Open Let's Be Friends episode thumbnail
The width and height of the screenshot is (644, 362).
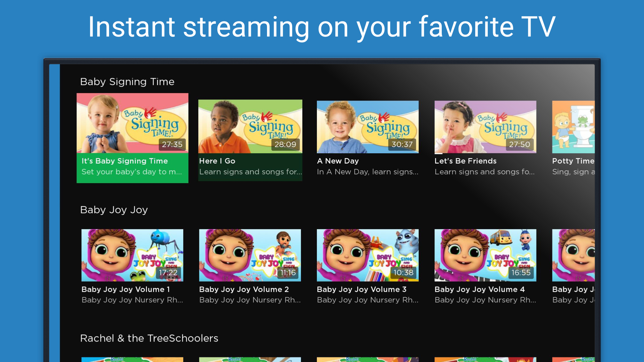[x=485, y=127]
